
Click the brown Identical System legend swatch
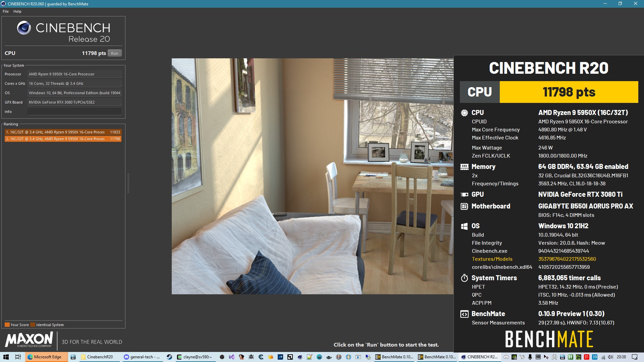pyautogui.click(x=33, y=325)
